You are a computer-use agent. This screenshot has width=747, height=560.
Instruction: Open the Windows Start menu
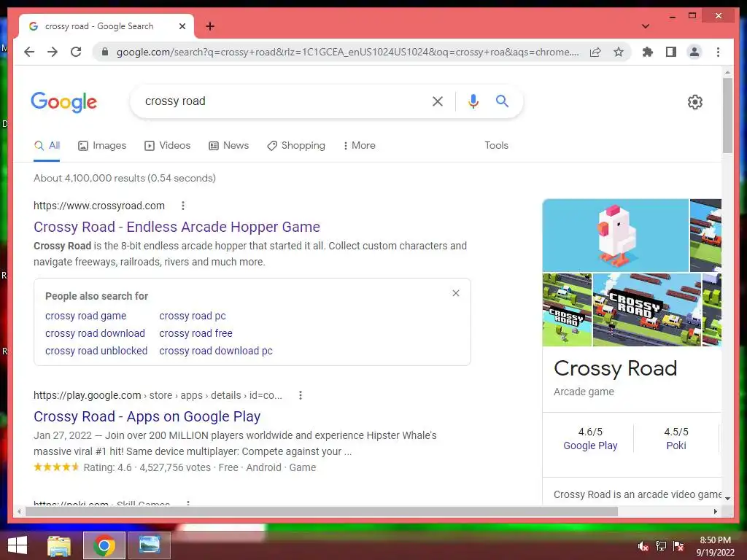(x=18, y=545)
